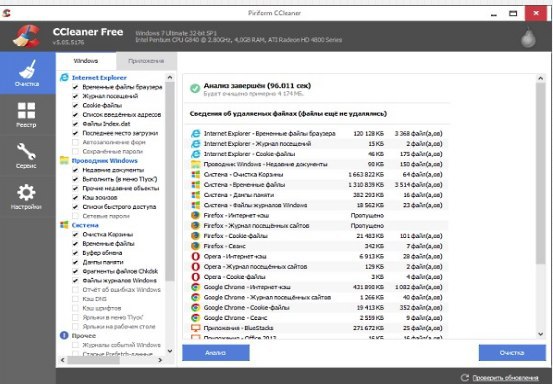Click Chrome icon for Интернет-кэш result

tap(195, 287)
